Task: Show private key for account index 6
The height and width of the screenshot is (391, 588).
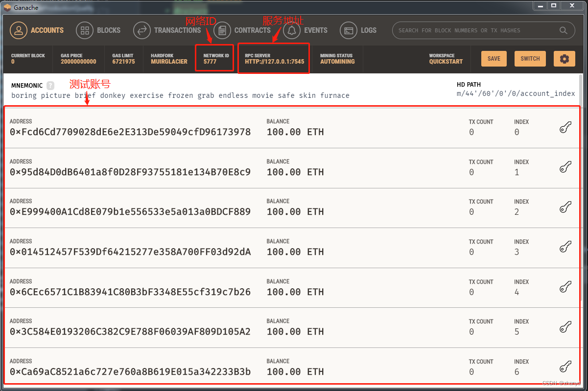Action: coord(565,367)
